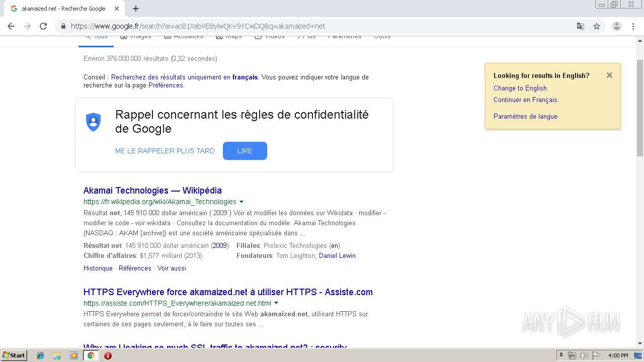This screenshot has height=362, width=644.
Task: Switch to Maps search tab
Action: click(x=229, y=37)
